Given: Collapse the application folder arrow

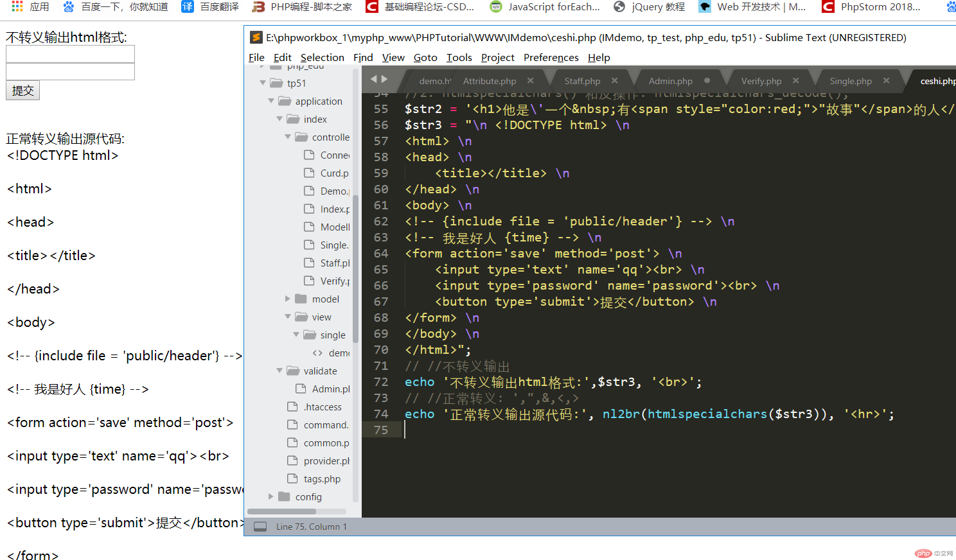Looking at the screenshot, I should coord(271,101).
